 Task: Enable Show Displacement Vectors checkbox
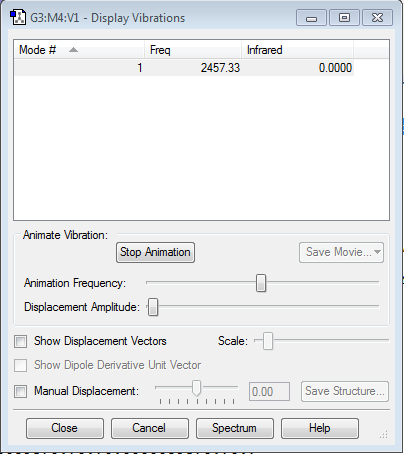[x=20, y=341]
